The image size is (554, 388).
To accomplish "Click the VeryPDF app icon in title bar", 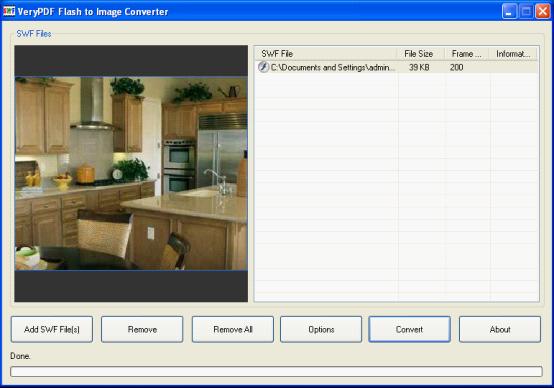I will tap(9, 11).
